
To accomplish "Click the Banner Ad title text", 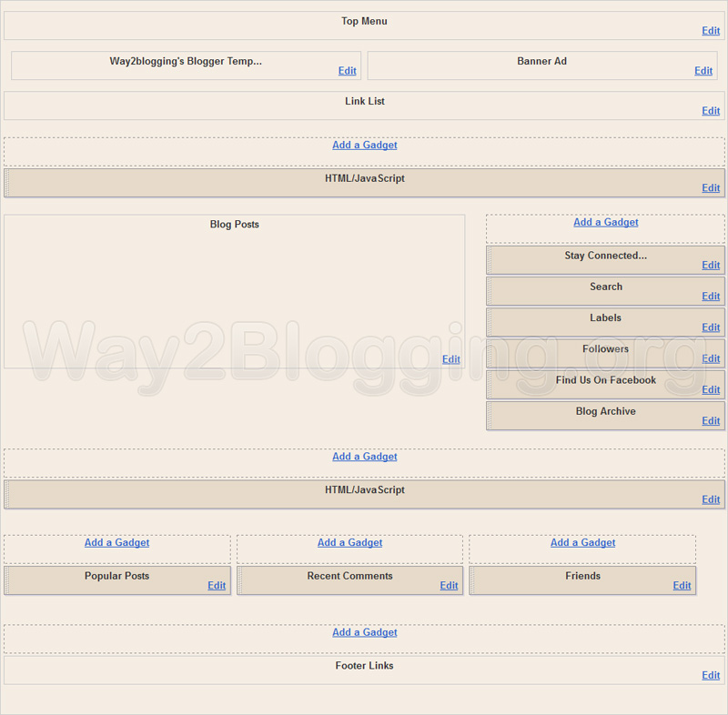I will pyautogui.click(x=541, y=61).
